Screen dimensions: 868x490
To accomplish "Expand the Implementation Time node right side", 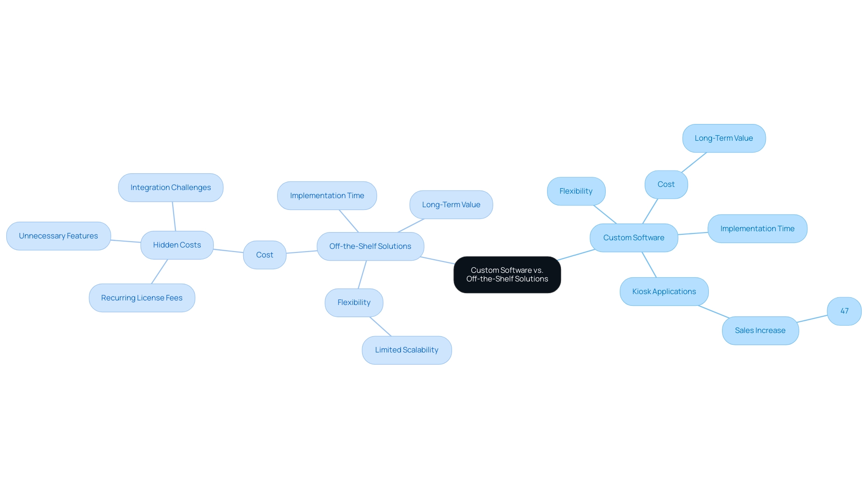I will [757, 228].
